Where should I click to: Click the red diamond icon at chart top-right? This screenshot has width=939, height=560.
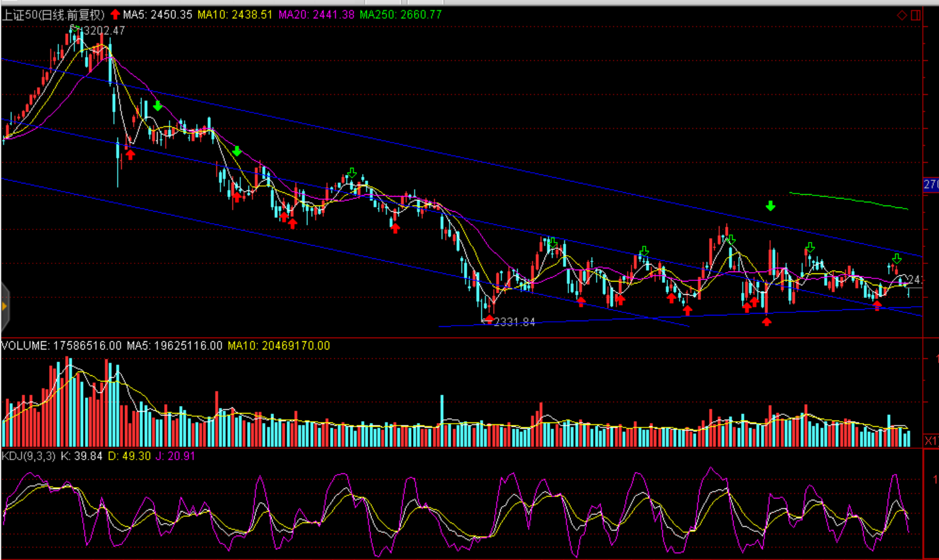(902, 15)
